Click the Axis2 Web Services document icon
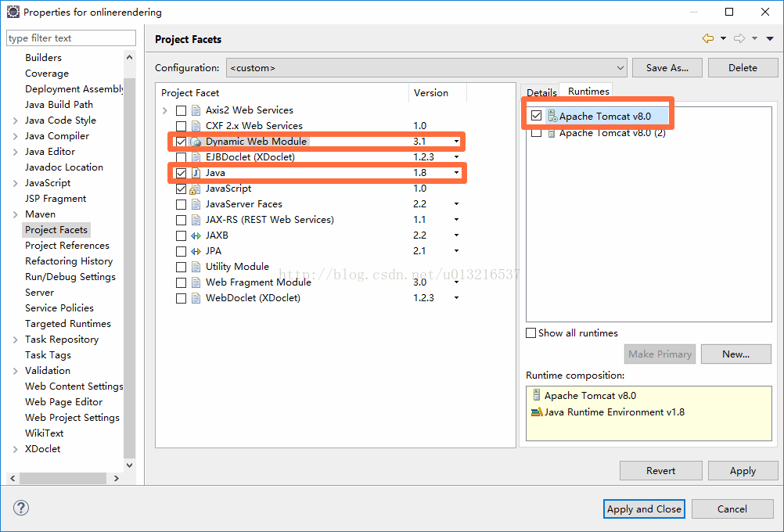The image size is (784, 532). tap(196, 110)
